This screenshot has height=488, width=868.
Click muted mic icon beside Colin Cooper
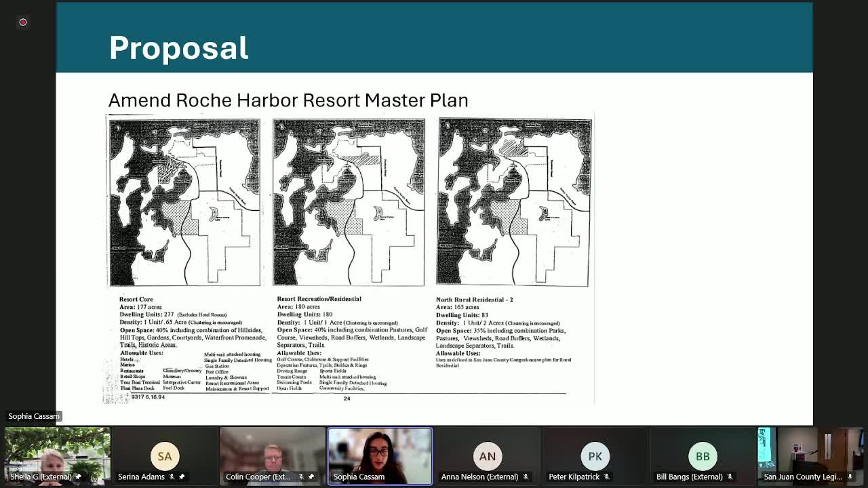302,476
